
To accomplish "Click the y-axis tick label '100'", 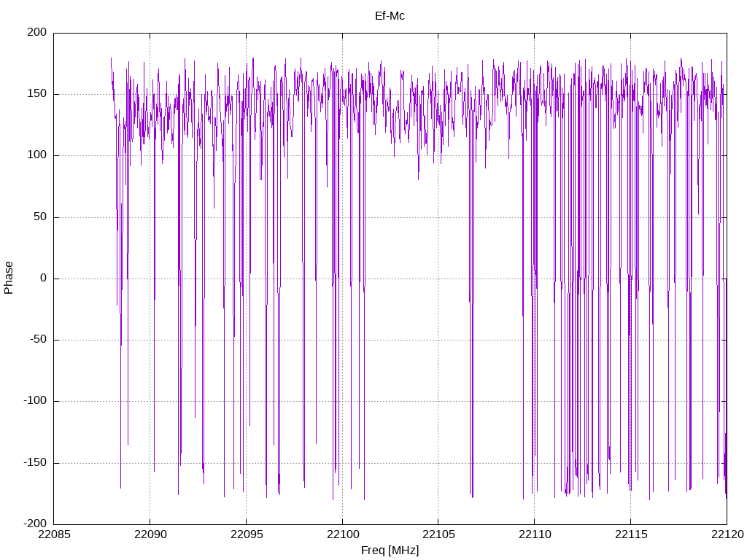I will tap(37, 155).
